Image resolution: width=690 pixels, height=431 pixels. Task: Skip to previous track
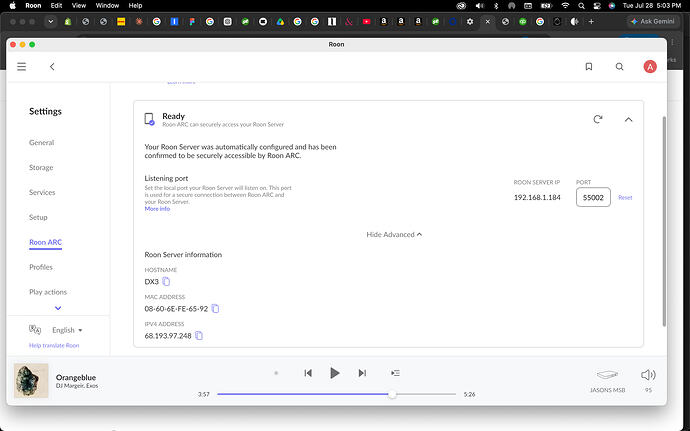308,373
